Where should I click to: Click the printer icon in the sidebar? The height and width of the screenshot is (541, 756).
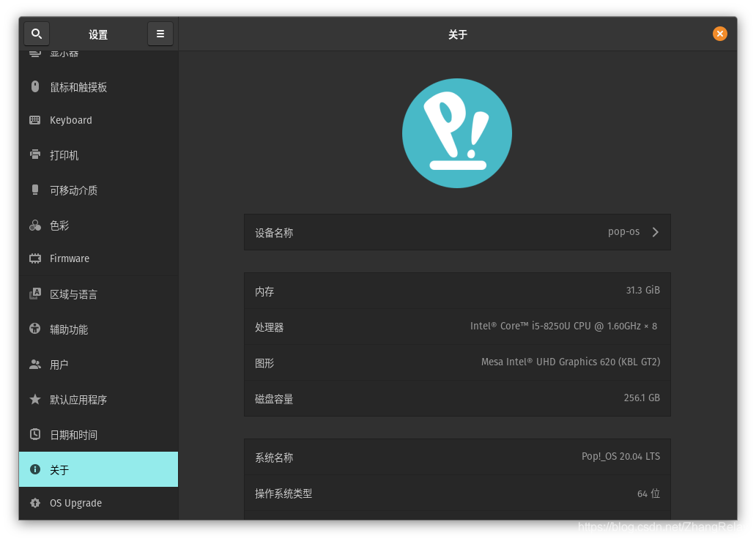pos(35,154)
